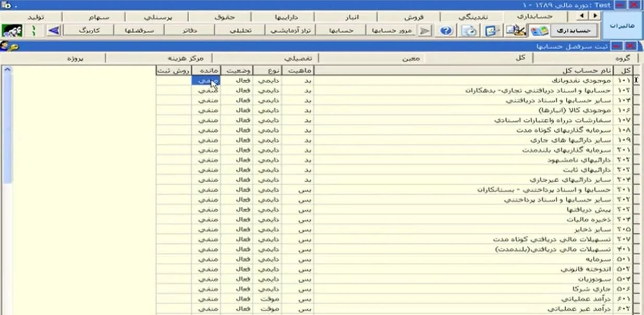The height and width of the screenshot is (315, 644).
Task: Click the نام حساب کل column header
Action: [464, 70]
